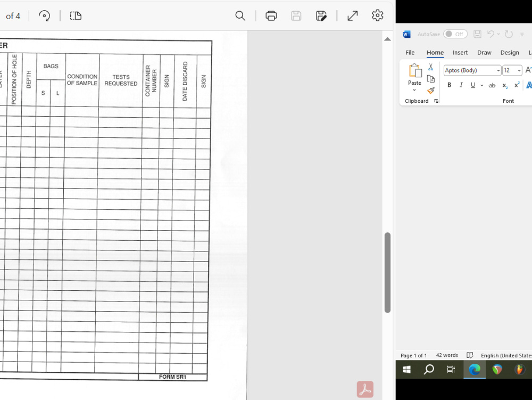Open the search magnifier in PDF viewer
Screen dimensions: 532x400
coord(240,15)
